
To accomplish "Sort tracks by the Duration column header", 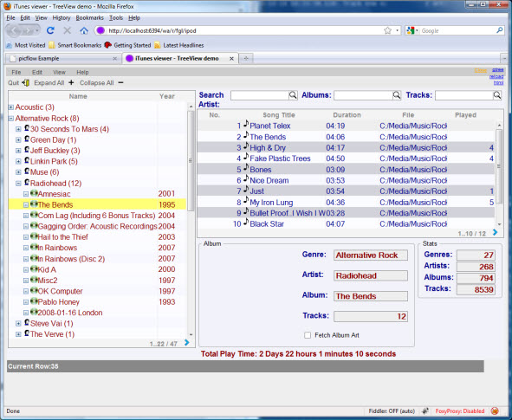I will click(x=347, y=115).
